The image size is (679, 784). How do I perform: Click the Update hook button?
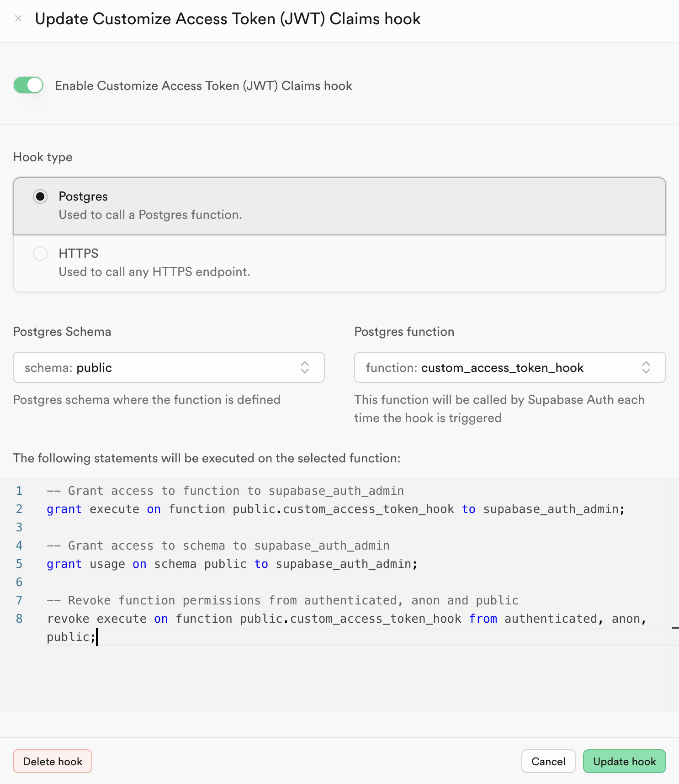coord(624,761)
